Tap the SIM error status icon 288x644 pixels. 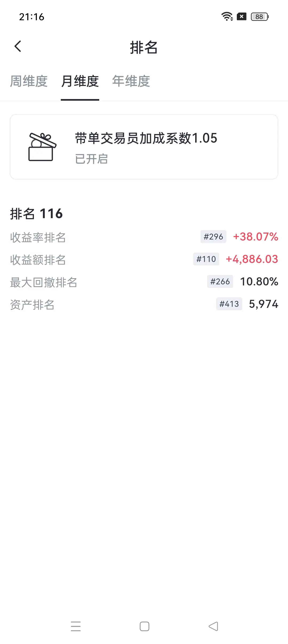pyautogui.click(x=242, y=17)
